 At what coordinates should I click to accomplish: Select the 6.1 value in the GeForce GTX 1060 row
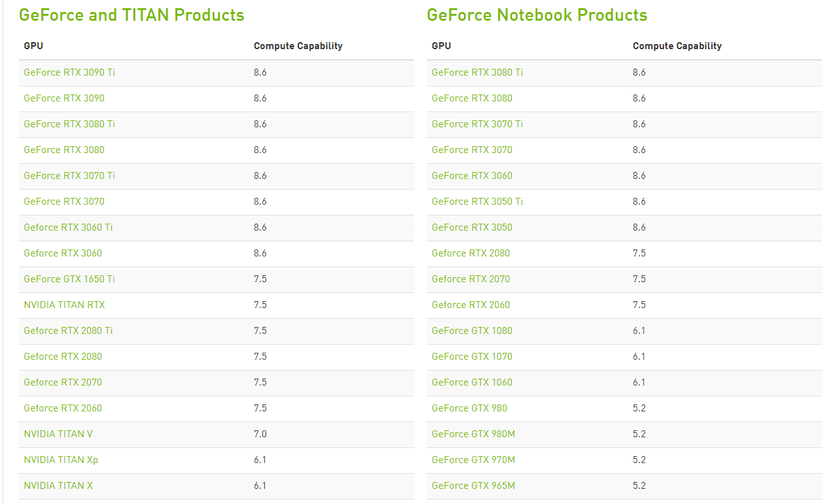click(x=639, y=382)
